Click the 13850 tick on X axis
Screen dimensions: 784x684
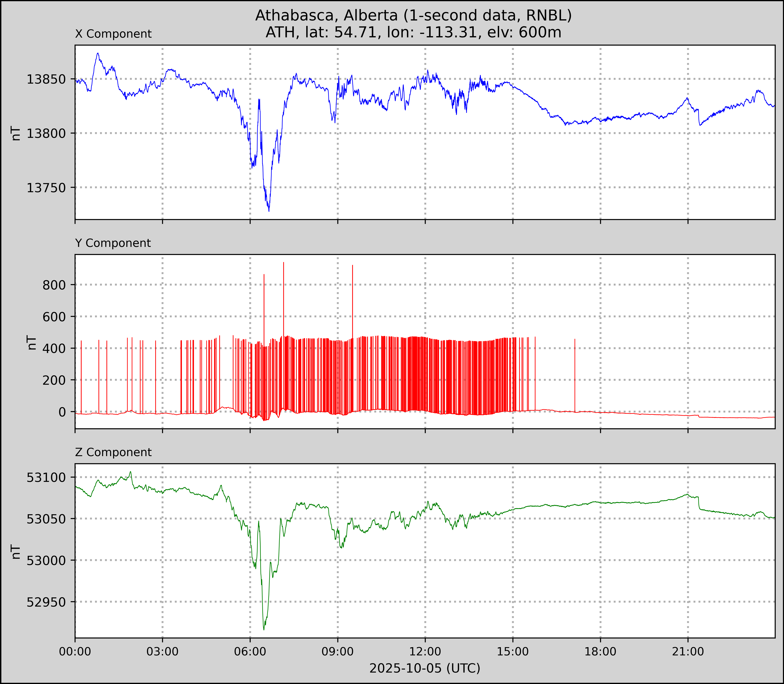pyautogui.click(x=46, y=79)
